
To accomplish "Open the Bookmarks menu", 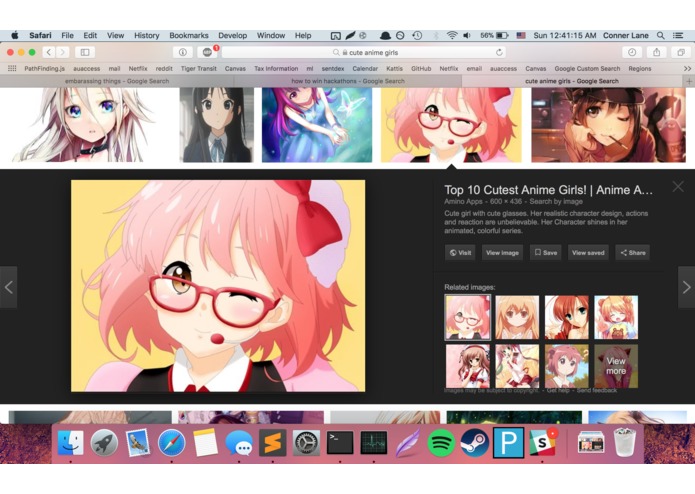I will coord(189,35).
